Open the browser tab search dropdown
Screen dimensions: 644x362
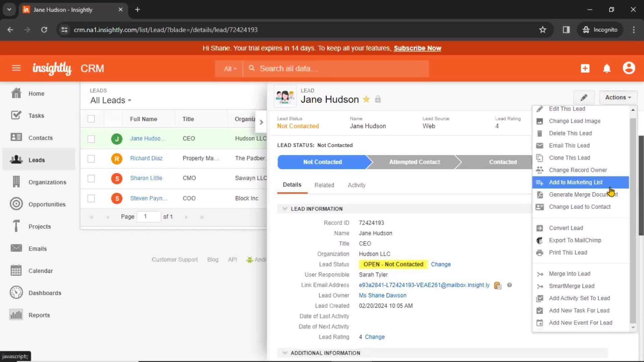point(9,9)
